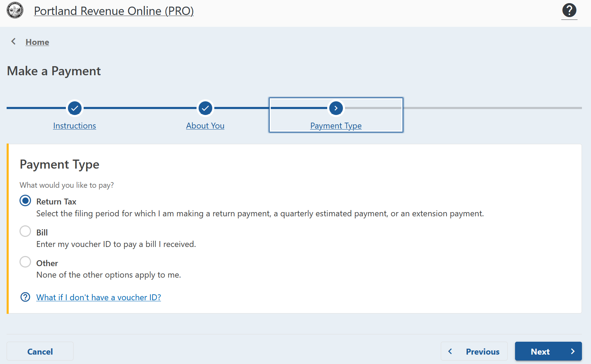Cancel the payment process

(40, 351)
